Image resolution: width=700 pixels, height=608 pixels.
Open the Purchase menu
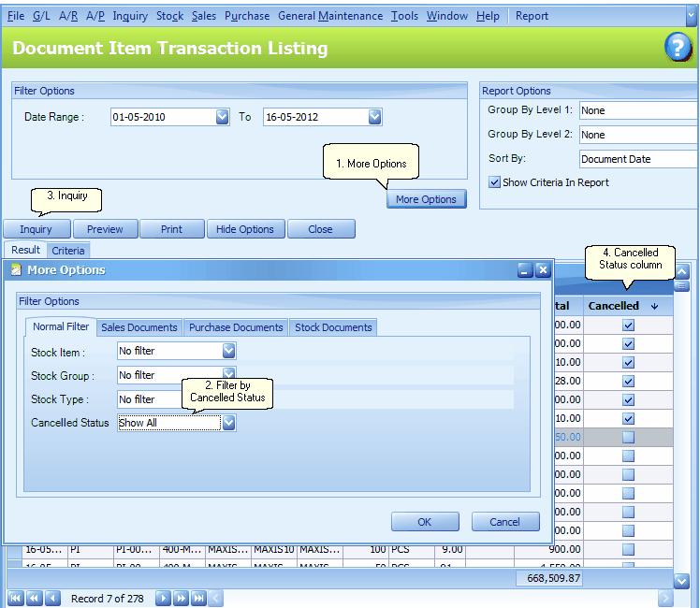(247, 16)
